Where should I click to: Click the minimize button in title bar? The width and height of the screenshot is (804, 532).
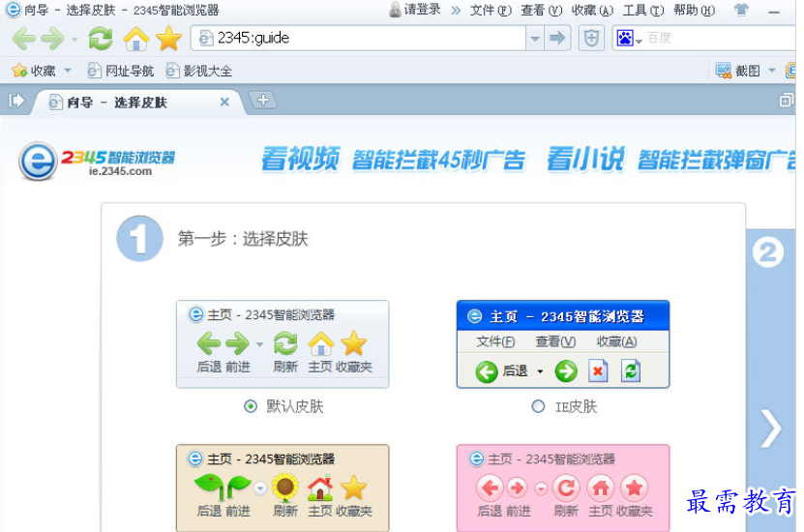tap(774, 11)
